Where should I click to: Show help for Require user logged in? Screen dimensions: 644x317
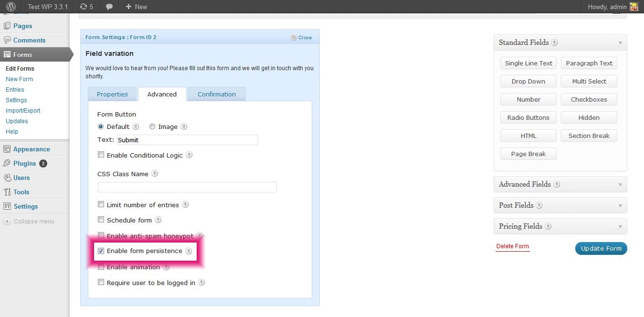(201, 283)
